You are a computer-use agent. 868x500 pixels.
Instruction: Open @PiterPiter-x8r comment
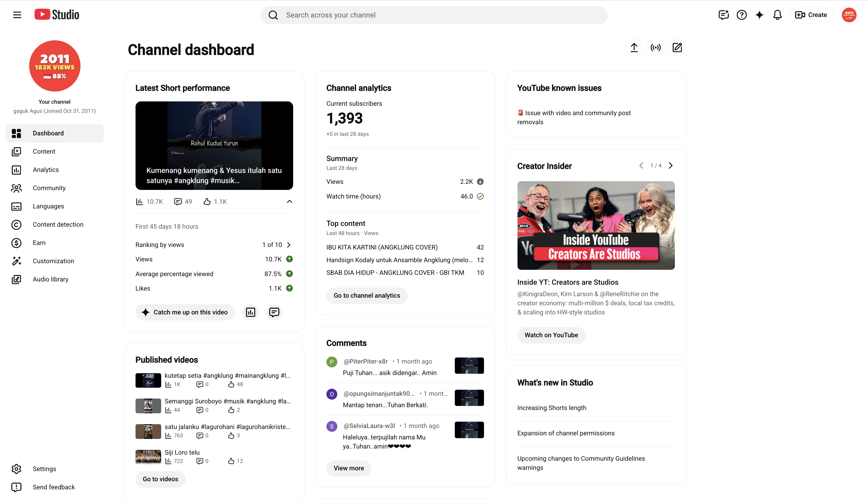[405, 367]
